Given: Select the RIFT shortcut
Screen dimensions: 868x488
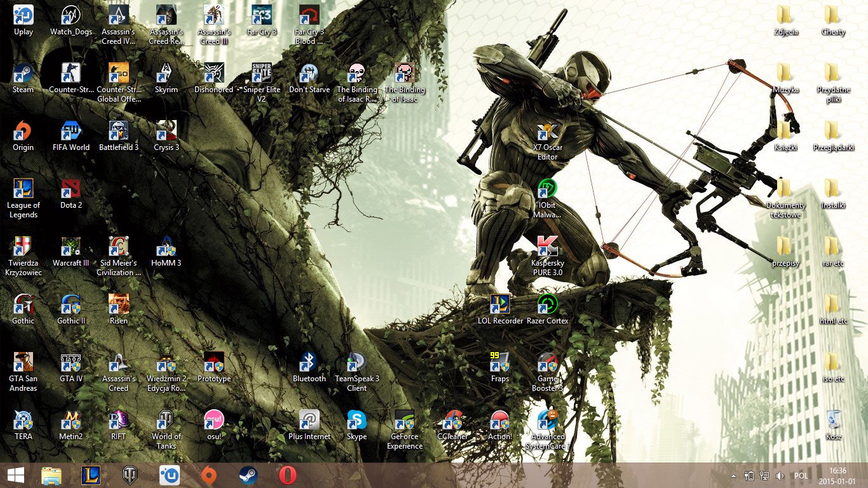Looking at the screenshot, I should 119,425.
